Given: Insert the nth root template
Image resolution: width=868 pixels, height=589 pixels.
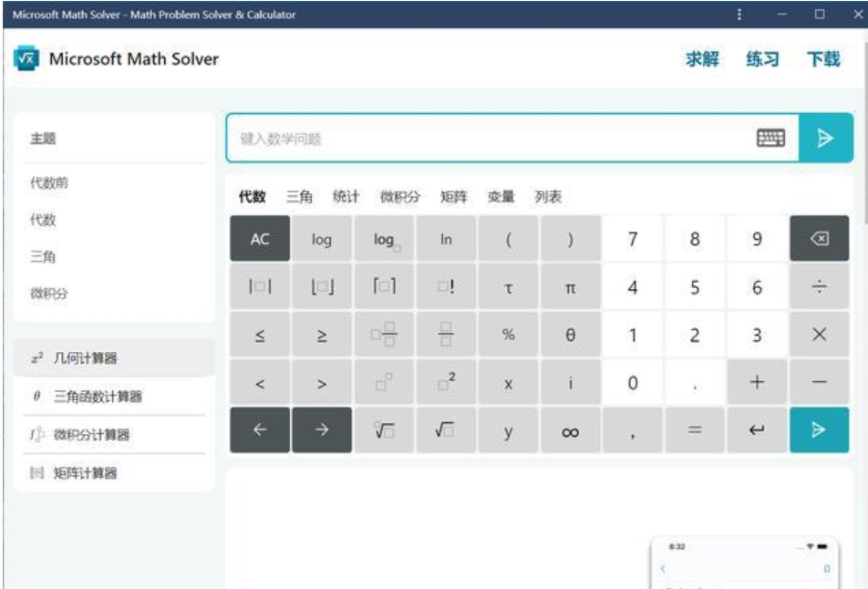Looking at the screenshot, I should 384,430.
